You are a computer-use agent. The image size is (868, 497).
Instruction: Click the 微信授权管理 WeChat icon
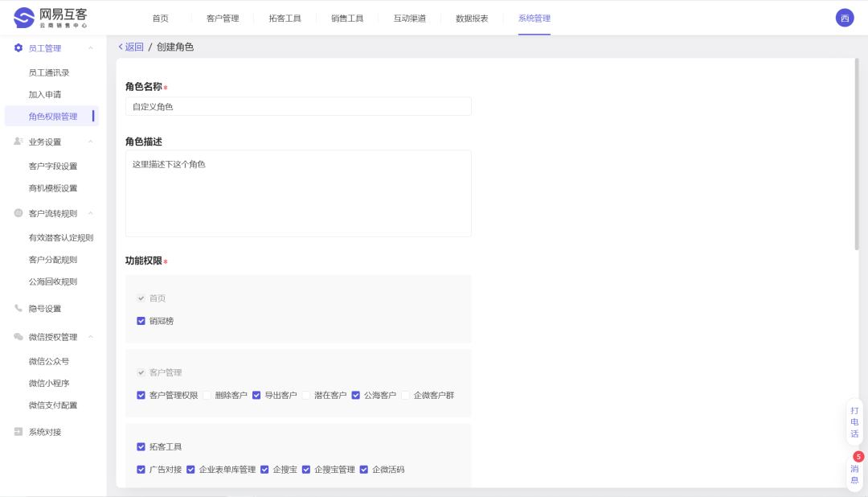coord(18,337)
